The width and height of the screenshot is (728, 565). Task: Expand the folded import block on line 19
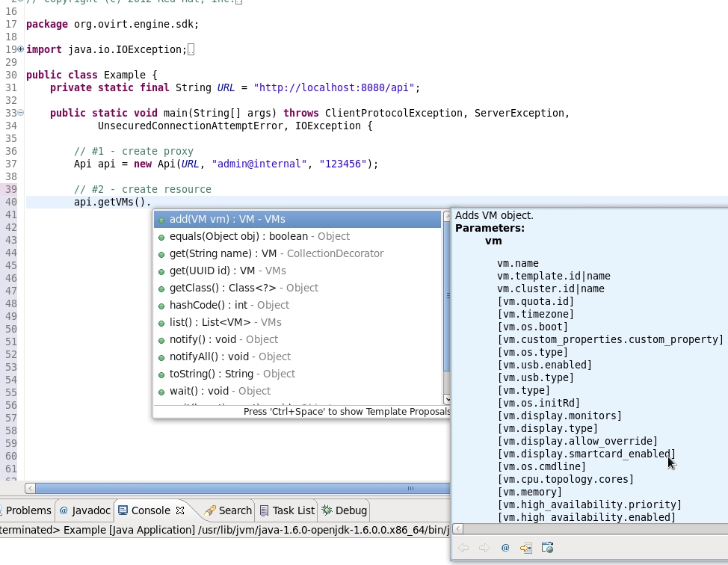click(20, 49)
